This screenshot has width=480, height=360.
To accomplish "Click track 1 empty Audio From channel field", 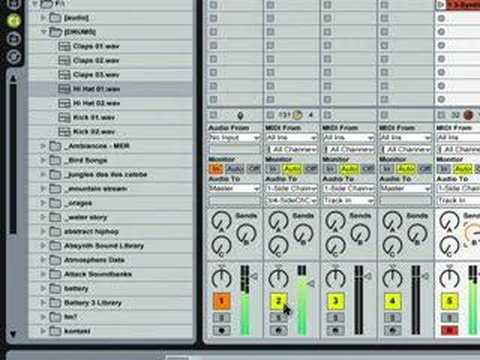I will point(234,149).
